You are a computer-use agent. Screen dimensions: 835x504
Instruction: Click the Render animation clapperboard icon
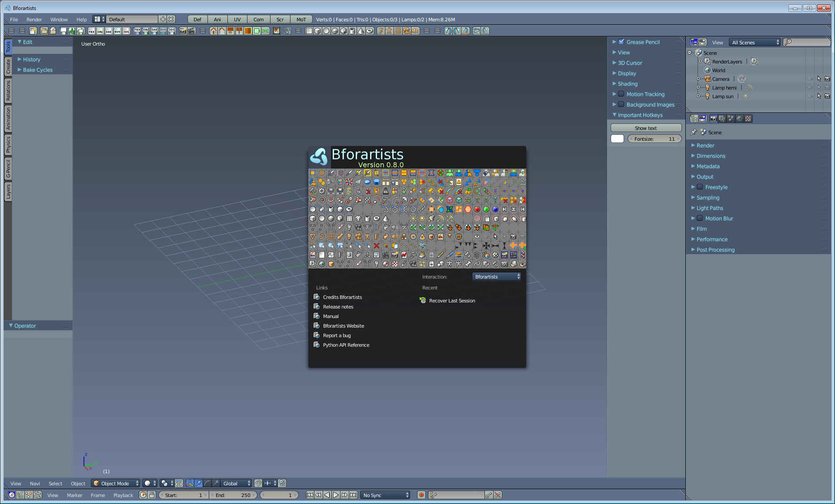(191, 31)
